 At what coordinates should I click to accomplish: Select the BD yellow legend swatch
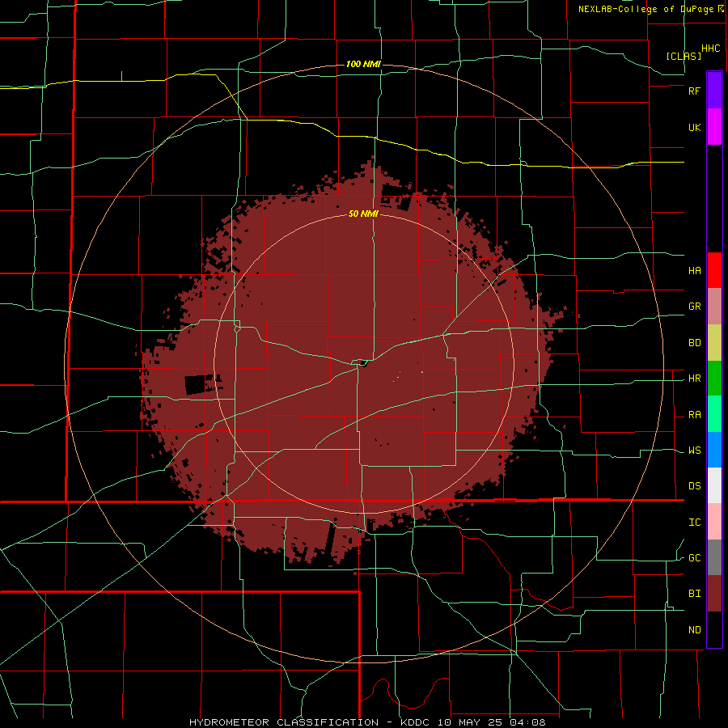click(714, 343)
